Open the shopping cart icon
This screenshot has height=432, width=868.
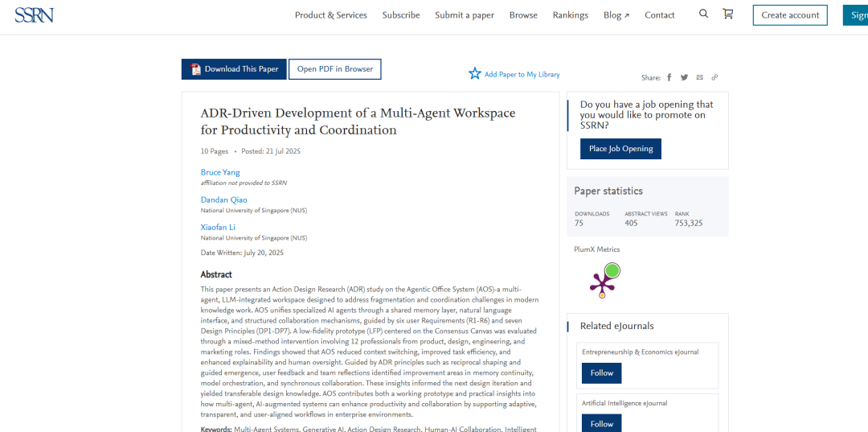(x=728, y=14)
